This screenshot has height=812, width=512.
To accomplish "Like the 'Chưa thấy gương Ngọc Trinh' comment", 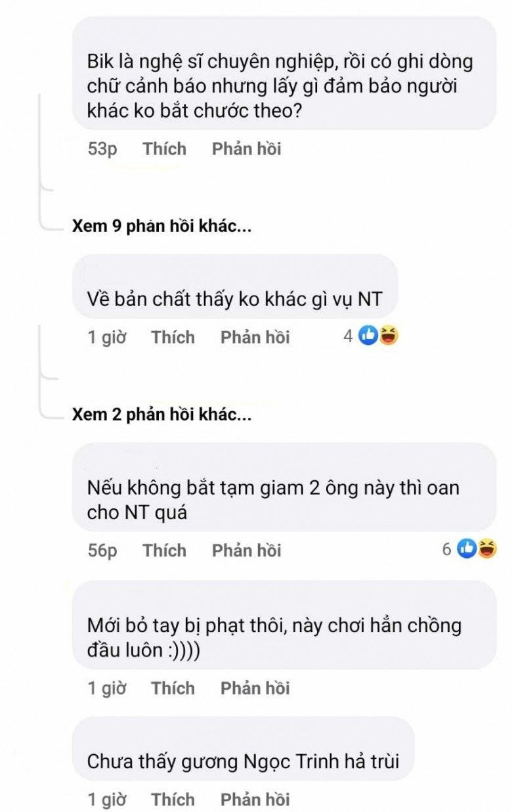I will pos(173,800).
